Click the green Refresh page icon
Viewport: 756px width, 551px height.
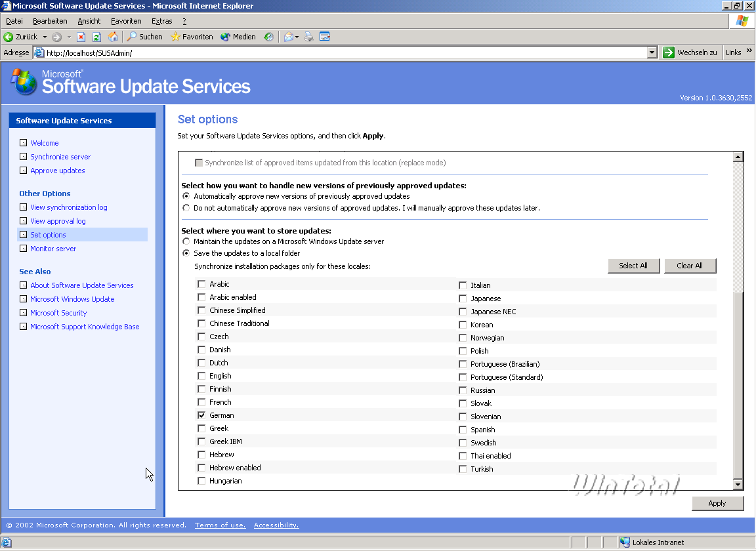(96, 37)
